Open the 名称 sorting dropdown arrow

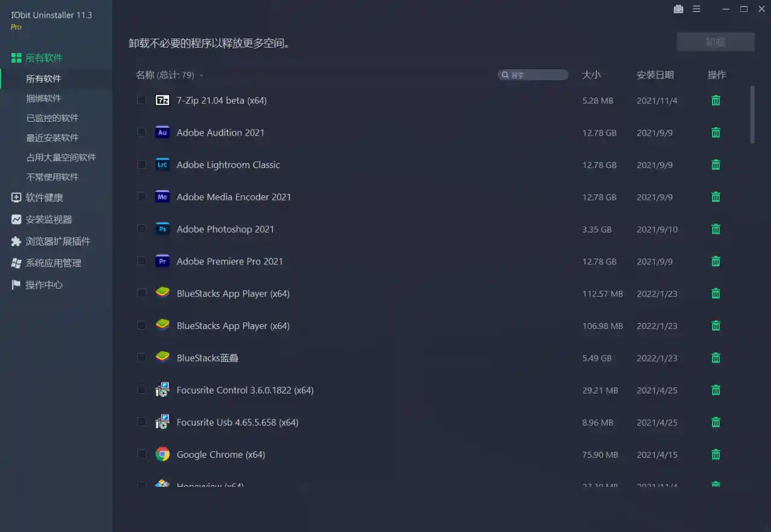click(201, 75)
